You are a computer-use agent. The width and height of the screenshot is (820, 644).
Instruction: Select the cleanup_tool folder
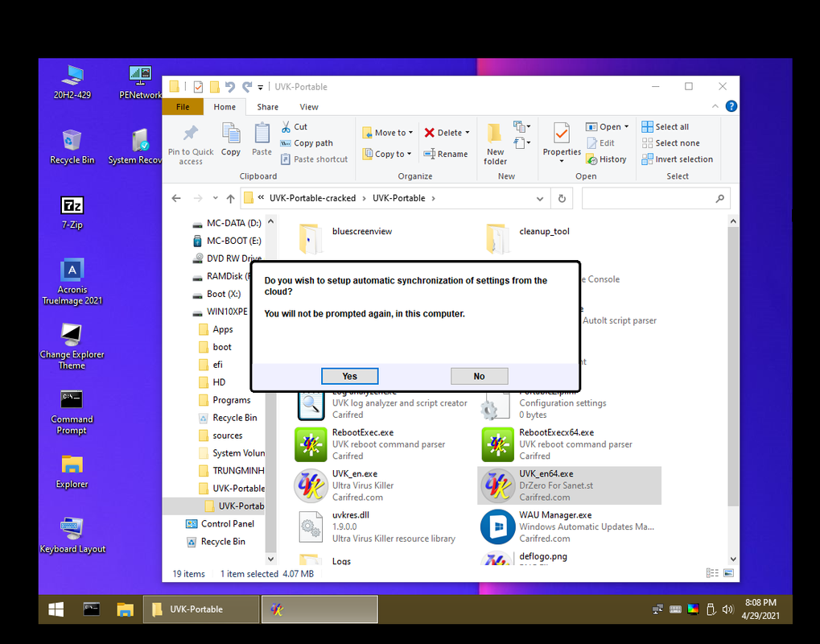[x=527, y=237]
